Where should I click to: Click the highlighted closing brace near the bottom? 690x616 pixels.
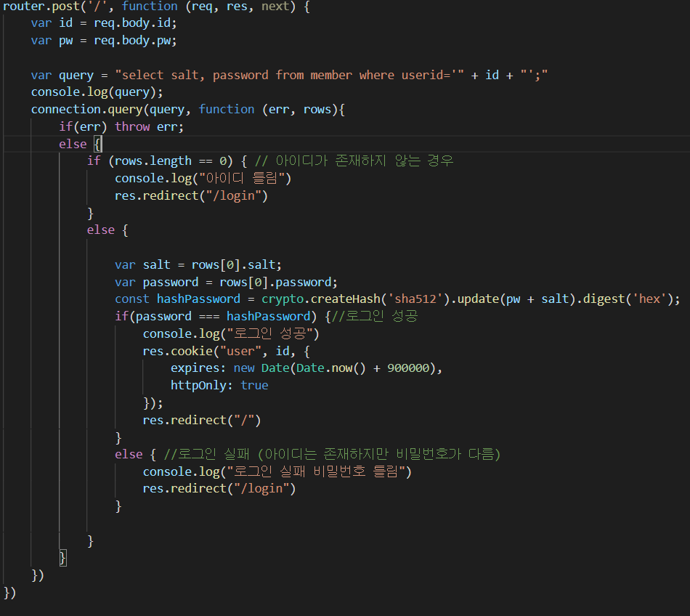[63, 558]
